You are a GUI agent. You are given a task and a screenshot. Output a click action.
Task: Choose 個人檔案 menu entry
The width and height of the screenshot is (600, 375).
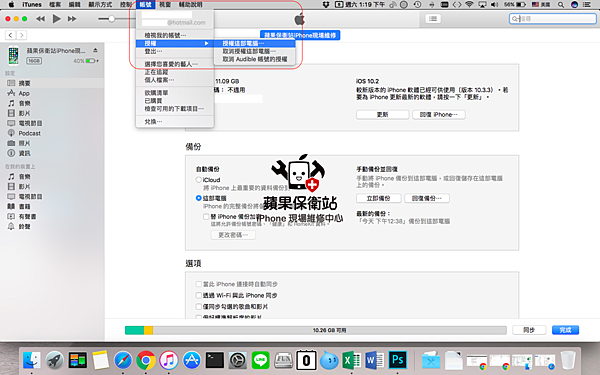[x=175, y=80]
